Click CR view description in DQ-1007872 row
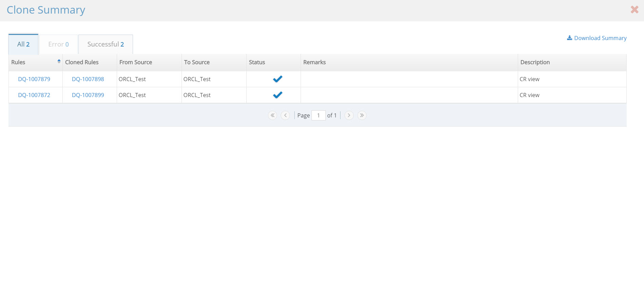 (529, 95)
